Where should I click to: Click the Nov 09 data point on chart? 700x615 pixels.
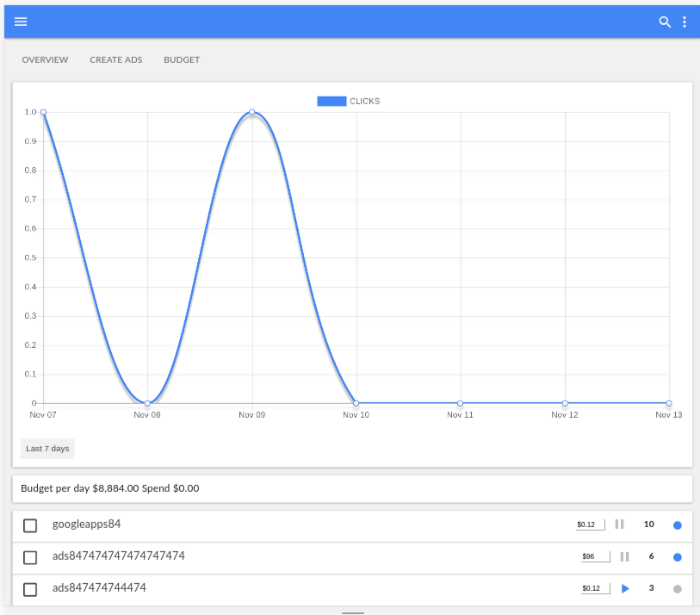tap(252, 112)
